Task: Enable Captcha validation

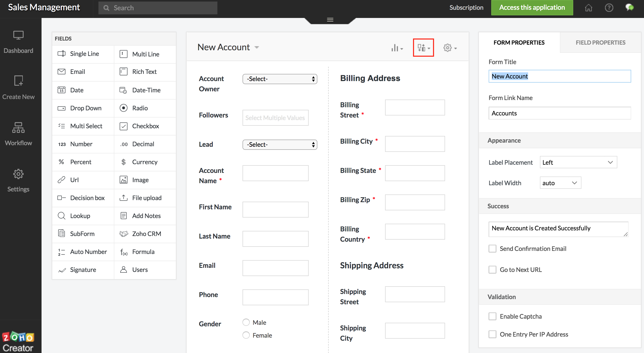Action: point(492,316)
